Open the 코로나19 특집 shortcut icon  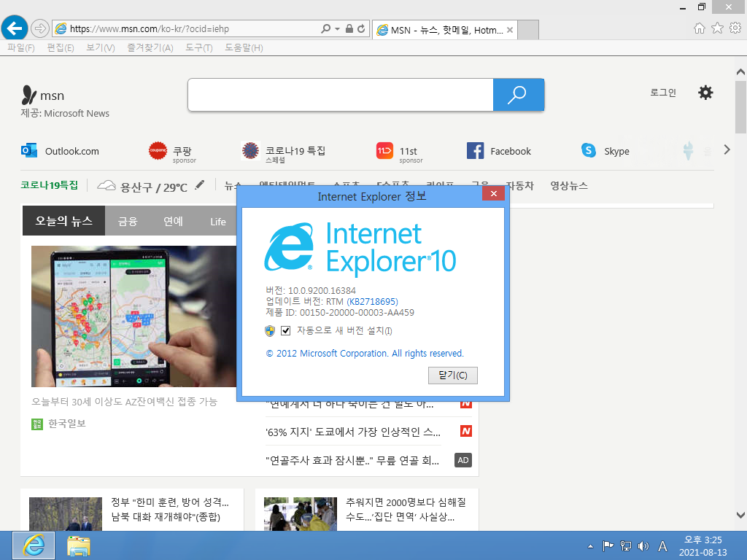point(250,151)
